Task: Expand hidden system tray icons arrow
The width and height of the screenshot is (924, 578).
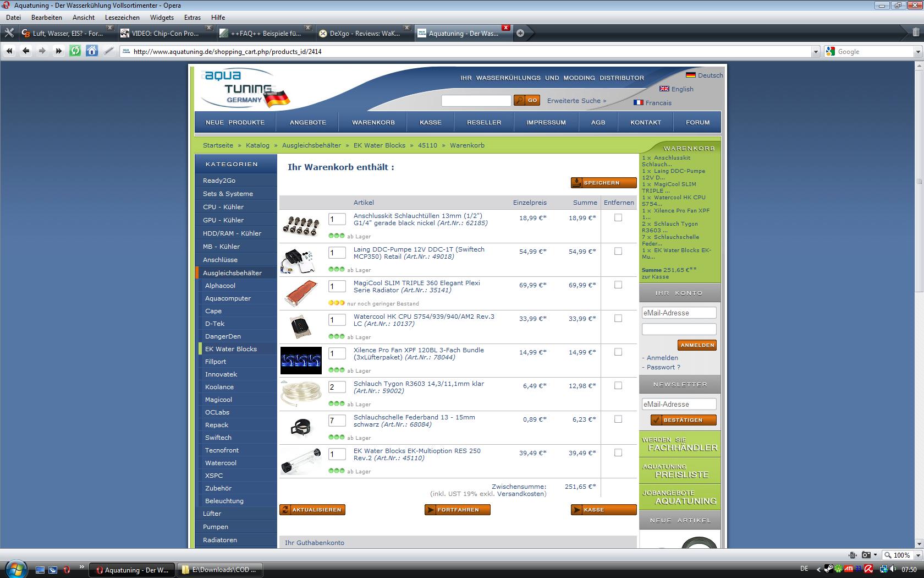Action: click(818, 569)
